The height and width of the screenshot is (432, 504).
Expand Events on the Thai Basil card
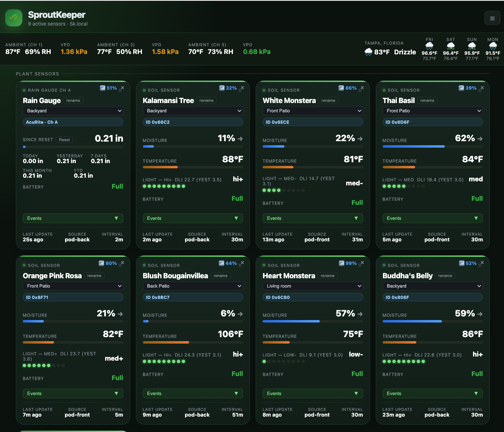433,218
